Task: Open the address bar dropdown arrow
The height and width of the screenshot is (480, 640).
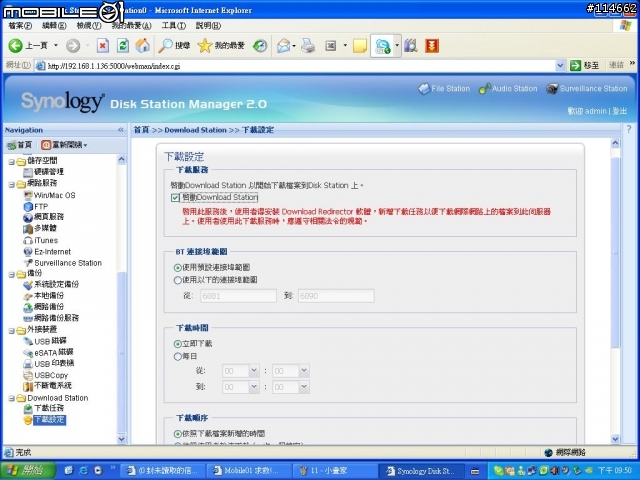Action: pyautogui.click(x=560, y=65)
